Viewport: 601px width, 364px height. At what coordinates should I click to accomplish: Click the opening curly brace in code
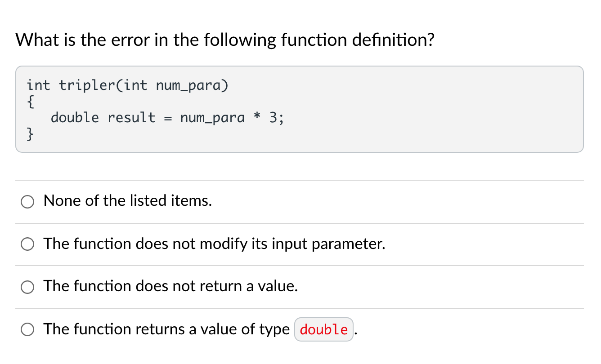[30, 102]
